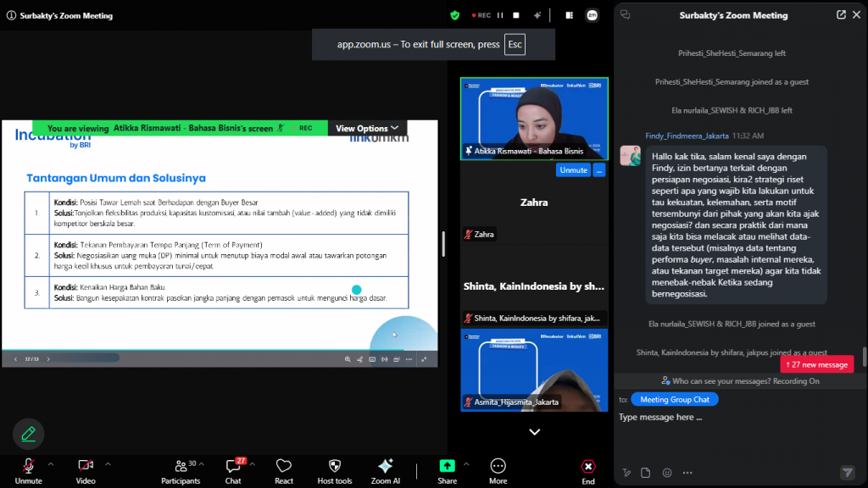This screenshot has height=488, width=868.
Task: Click sender name Findy_Findmeera_Jakarta
Action: coord(687,136)
